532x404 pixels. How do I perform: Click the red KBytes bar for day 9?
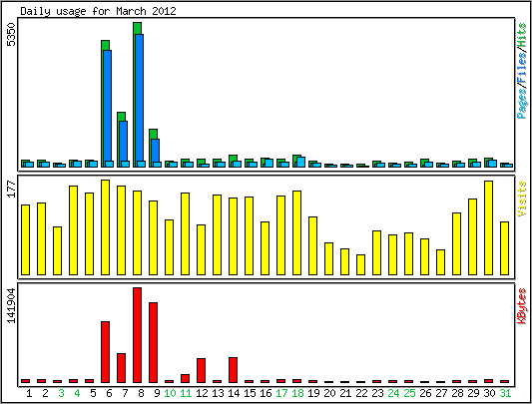tap(153, 342)
